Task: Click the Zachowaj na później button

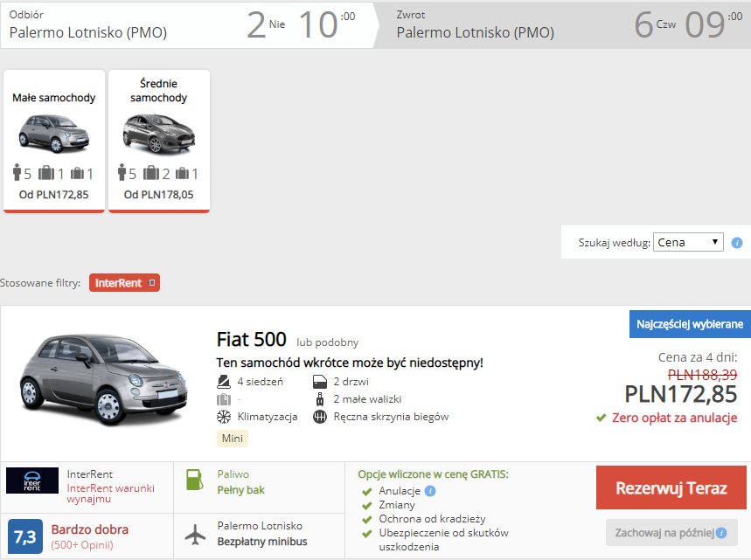Action: (x=671, y=533)
